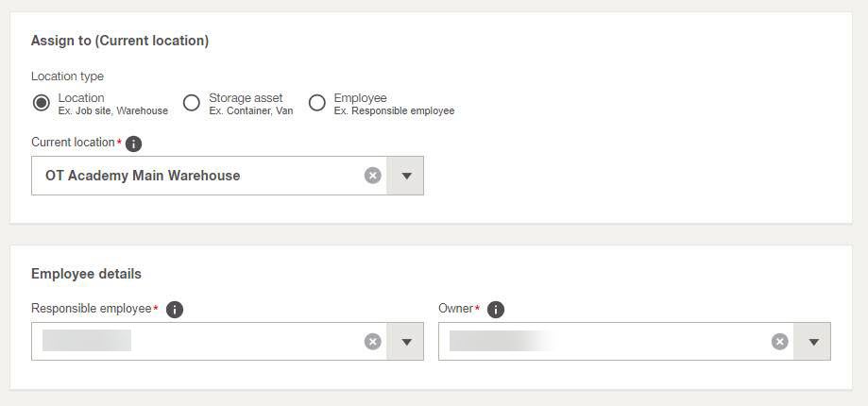Remove the selected Owner with the X icon
The height and width of the screenshot is (406, 868).
coord(779,342)
